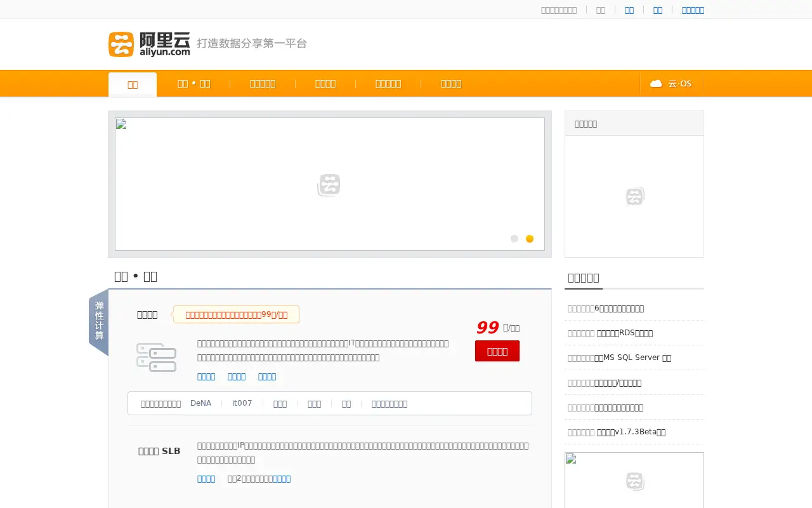This screenshot has height=508, width=812.
Task: Click the blue vertical 弹性计算 side tab
Action: (x=99, y=323)
